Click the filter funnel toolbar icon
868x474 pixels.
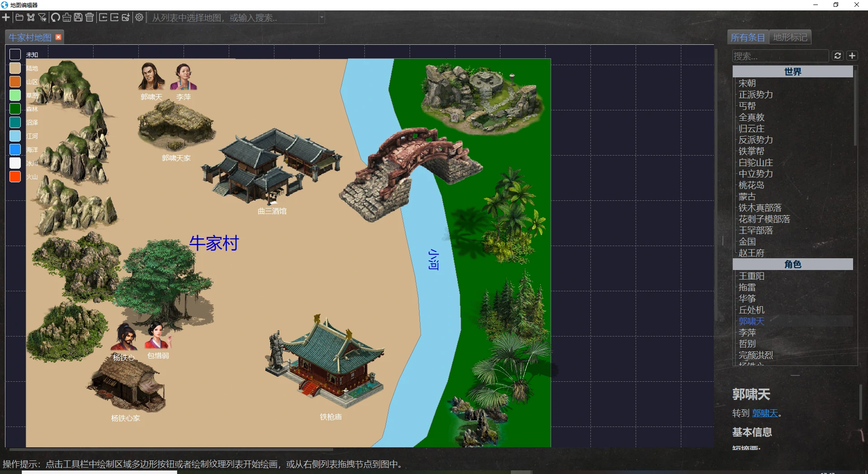tap(42, 18)
